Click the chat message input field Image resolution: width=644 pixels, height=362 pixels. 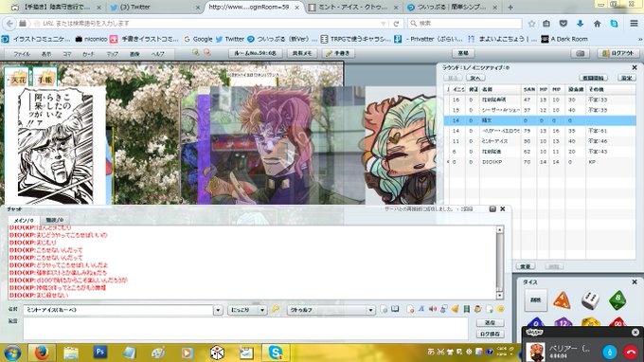[245, 328]
